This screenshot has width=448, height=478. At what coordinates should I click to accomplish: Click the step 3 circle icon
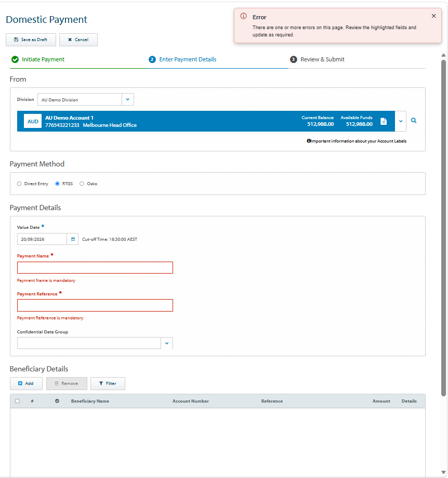tap(293, 59)
